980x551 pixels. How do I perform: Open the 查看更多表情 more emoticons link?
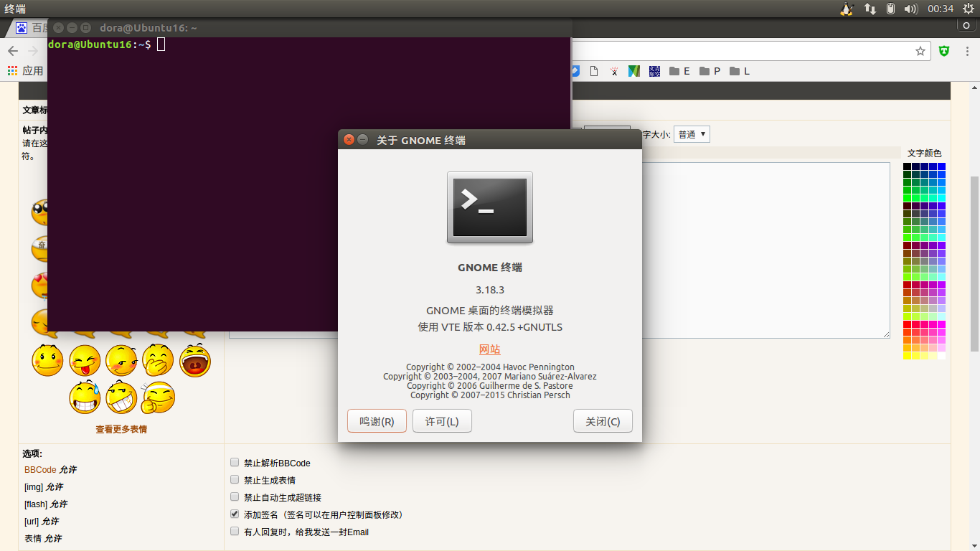click(x=121, y=429)
